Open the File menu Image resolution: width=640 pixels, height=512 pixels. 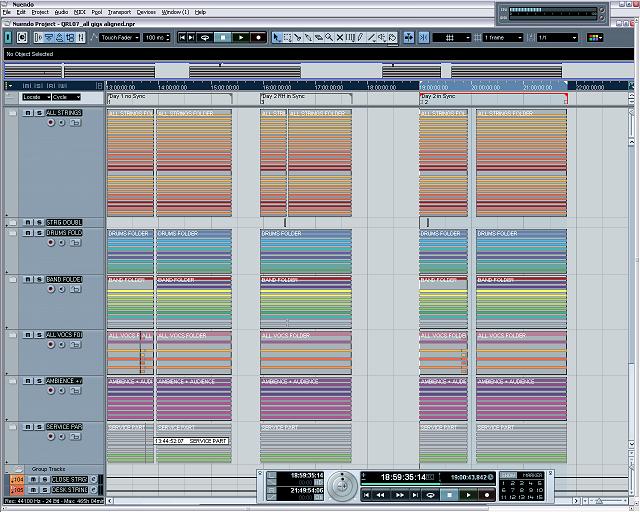[x=7, y=12]
